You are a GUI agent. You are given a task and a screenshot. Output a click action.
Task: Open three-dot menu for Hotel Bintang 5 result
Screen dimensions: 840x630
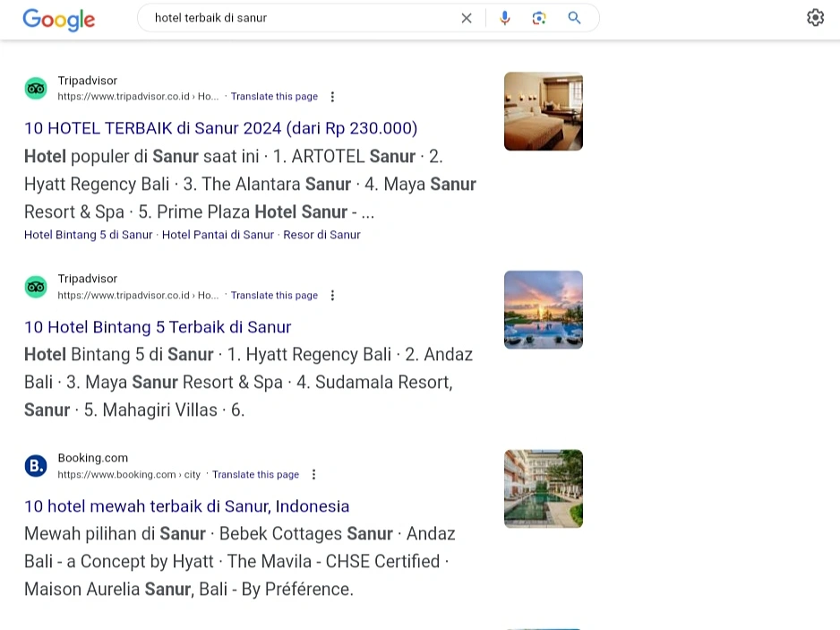click(332, 296)
